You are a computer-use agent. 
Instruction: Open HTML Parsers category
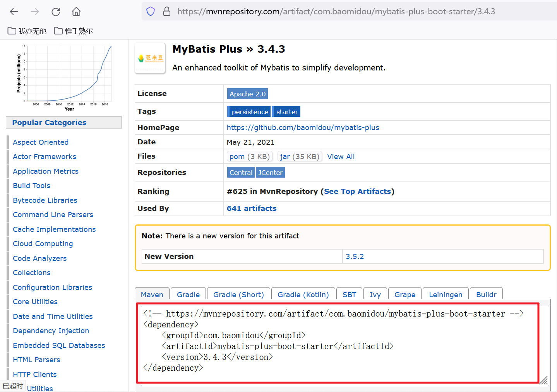[x=36, y=359]
